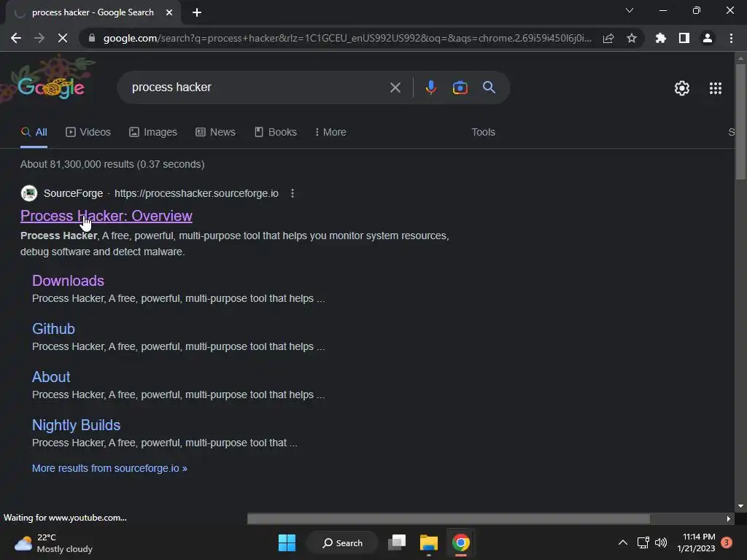Open the network tray icon
This screenshot has width=747, height=560.
pos(643,542)
